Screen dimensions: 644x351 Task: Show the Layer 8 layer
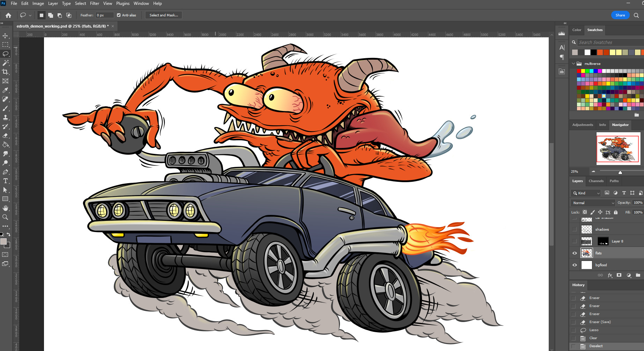point(575,241)
